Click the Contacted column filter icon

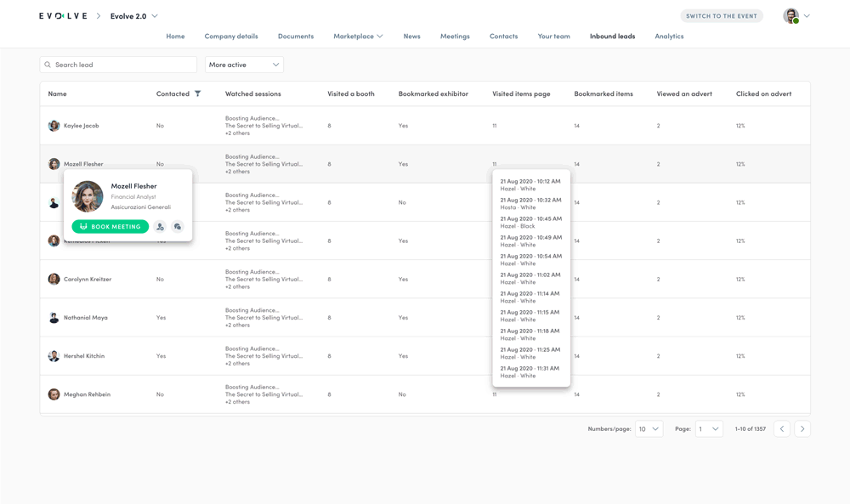(198, 93)
